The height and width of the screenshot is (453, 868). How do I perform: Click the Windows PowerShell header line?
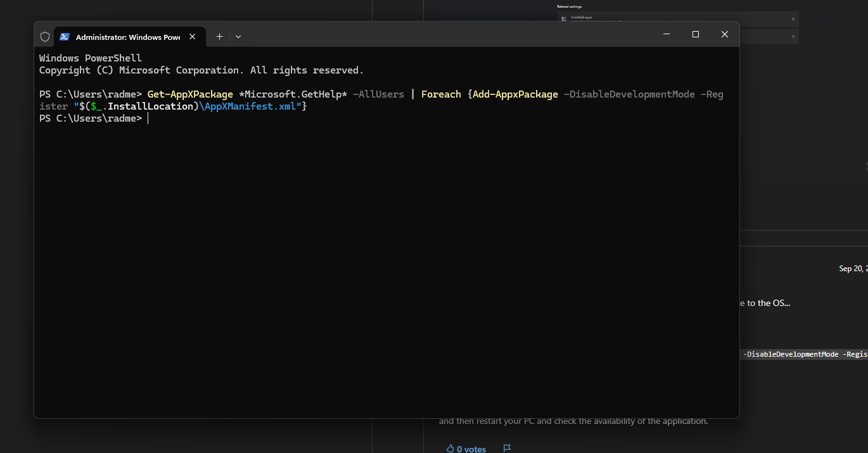point(91,58)
